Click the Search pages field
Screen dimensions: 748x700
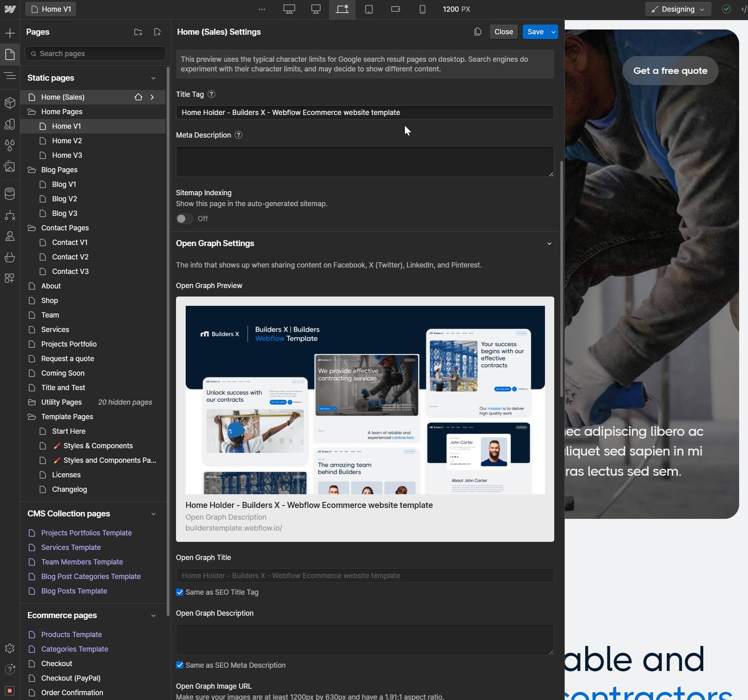pos(95,53)
